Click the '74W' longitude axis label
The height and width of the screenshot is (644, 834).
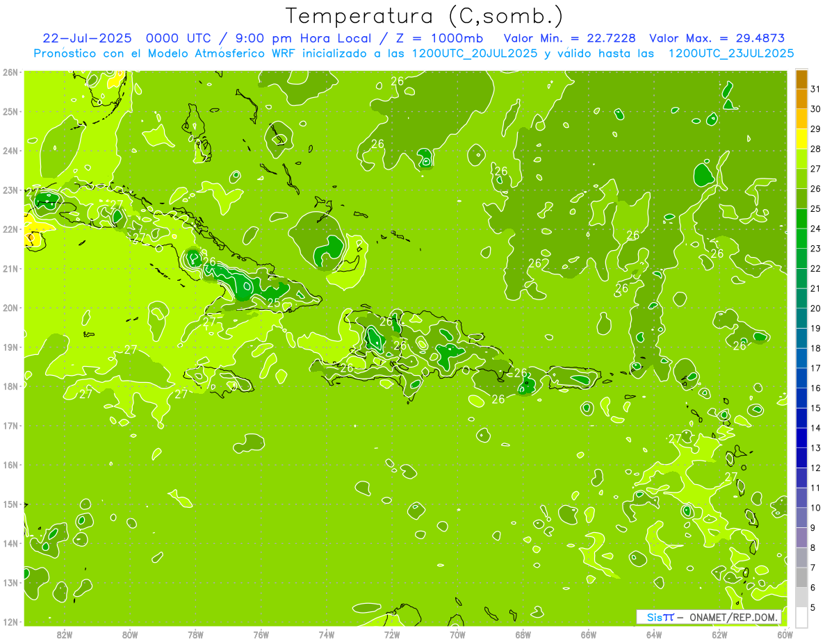pos(327,634)
